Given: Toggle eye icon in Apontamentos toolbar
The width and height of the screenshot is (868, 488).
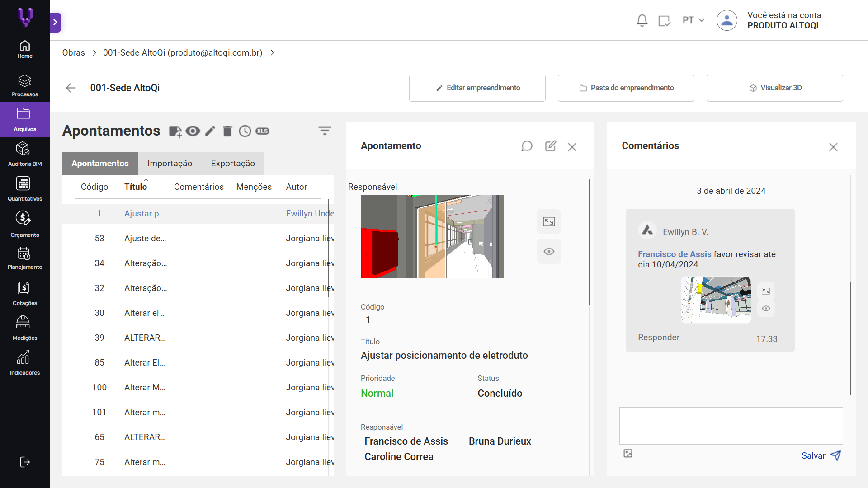Looking at the screenshot, I should tap(193, 131).
